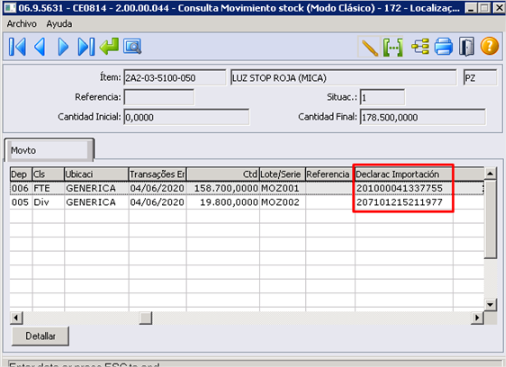The width and height of the screenshot is (506, 367).
Task: Click 04/06/2020 date in MOZ002 row
Action: tap(157, 202)
